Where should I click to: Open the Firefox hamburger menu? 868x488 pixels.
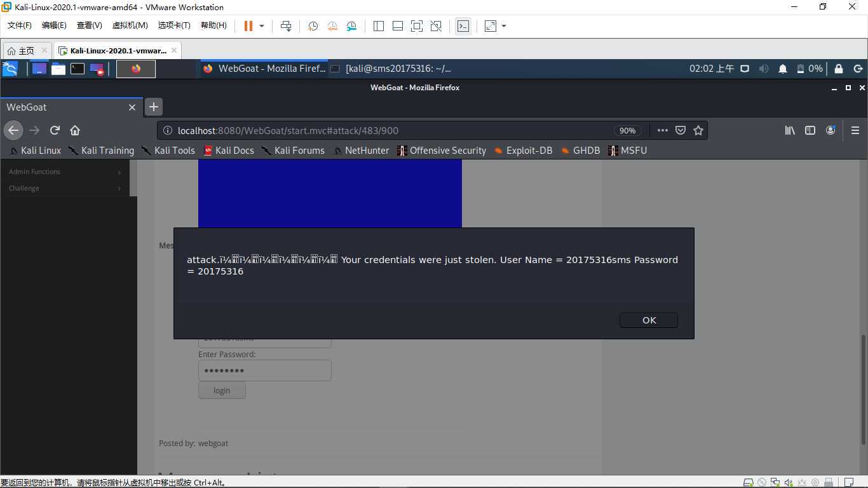click(855, 130)
